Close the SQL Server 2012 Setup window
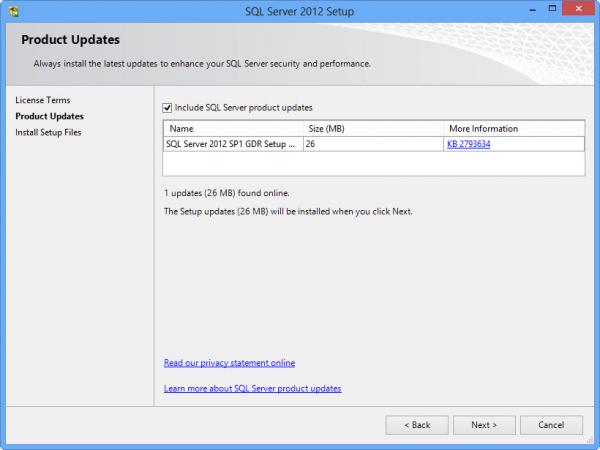 pos(579,8)
